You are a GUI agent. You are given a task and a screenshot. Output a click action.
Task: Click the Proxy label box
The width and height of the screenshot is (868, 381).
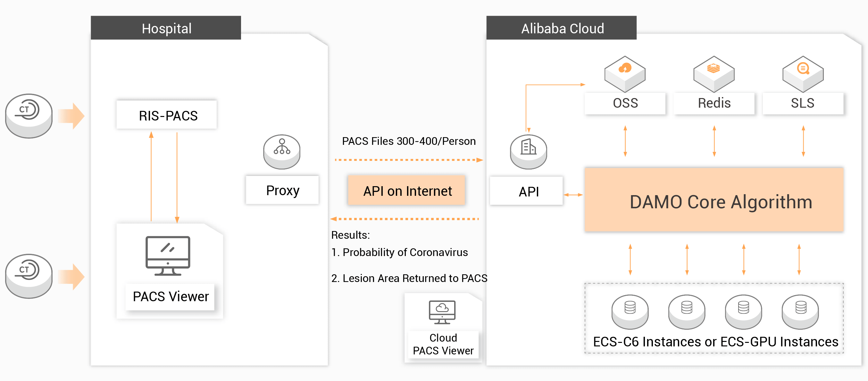pos(282,190)
